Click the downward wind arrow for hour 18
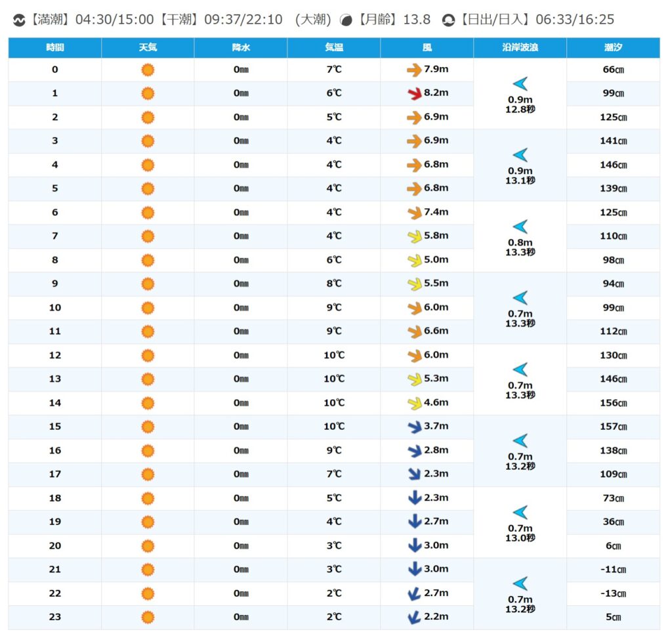Image resolution: width=672 pixels, height=636 pixels. click(x=414, y=498)
